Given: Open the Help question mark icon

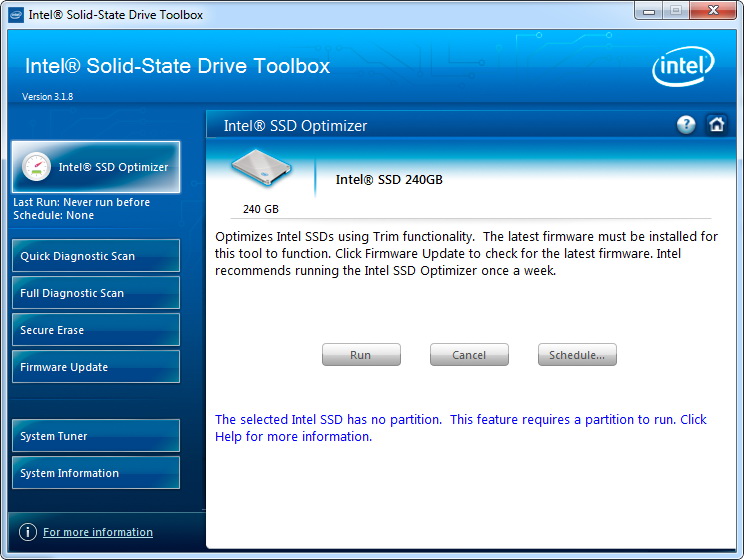Looking at the screenshot, I should coord(686,125).
